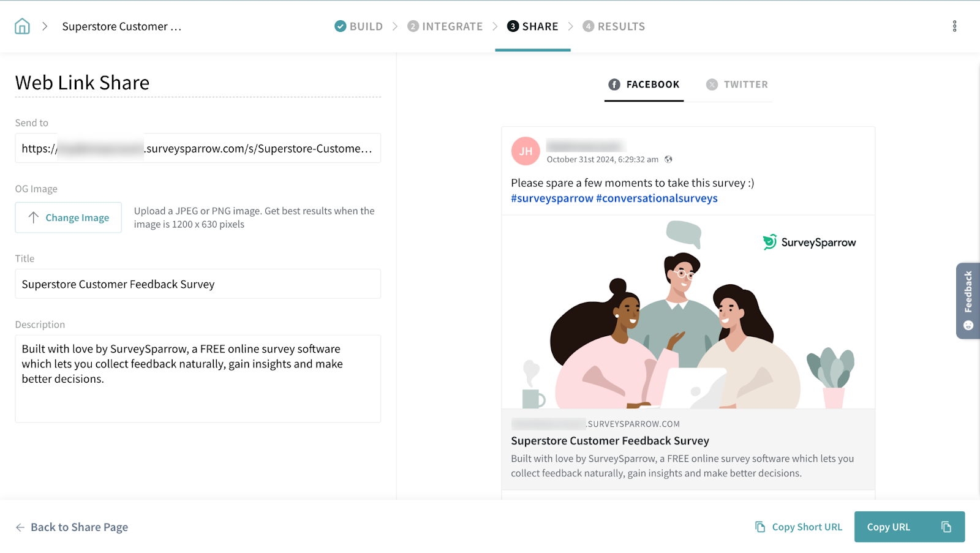
Task: Open the Integrate step
Action: point(445,26)
